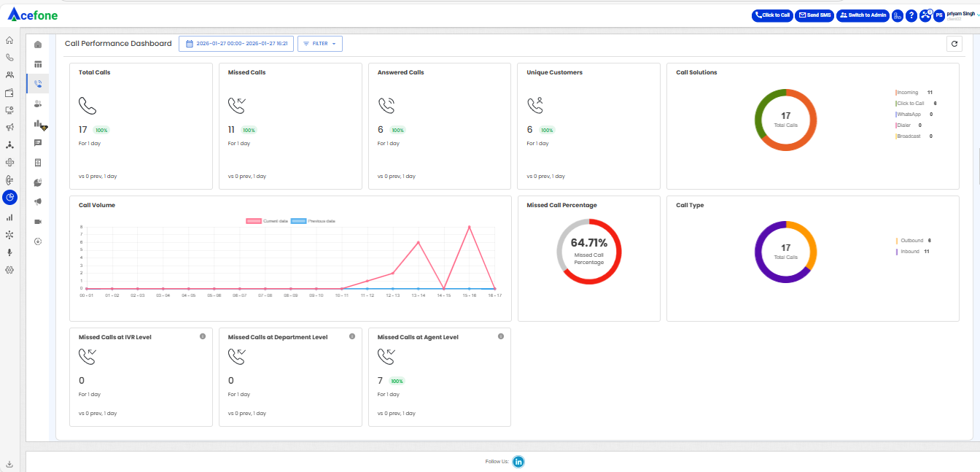The height and width of the screenshot is (472, 980).
Task: Open the video camera icon in secondary sidebar
Action: 38,221
